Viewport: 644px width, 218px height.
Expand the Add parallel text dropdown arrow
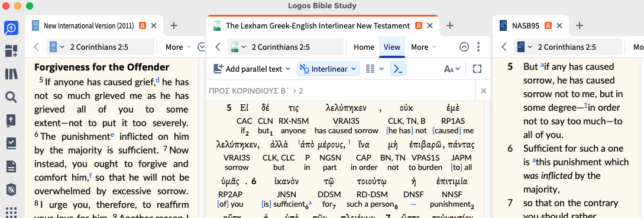coord(288,69)
